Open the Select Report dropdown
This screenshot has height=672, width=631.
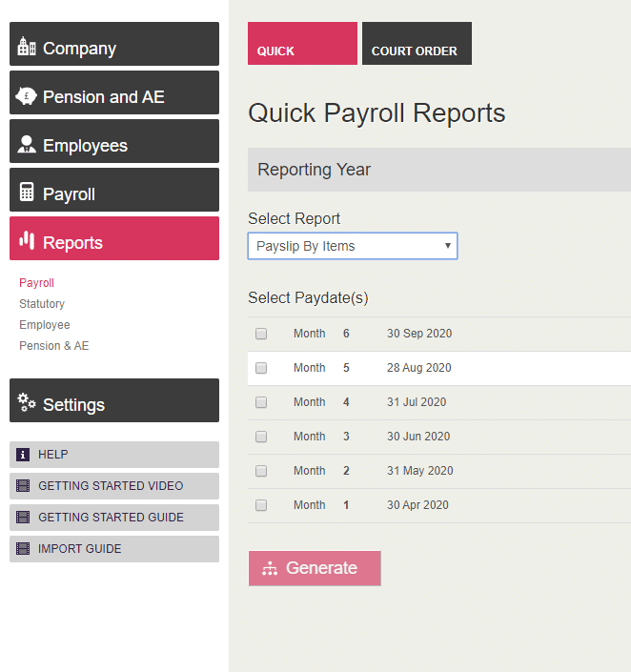[352, 246]
